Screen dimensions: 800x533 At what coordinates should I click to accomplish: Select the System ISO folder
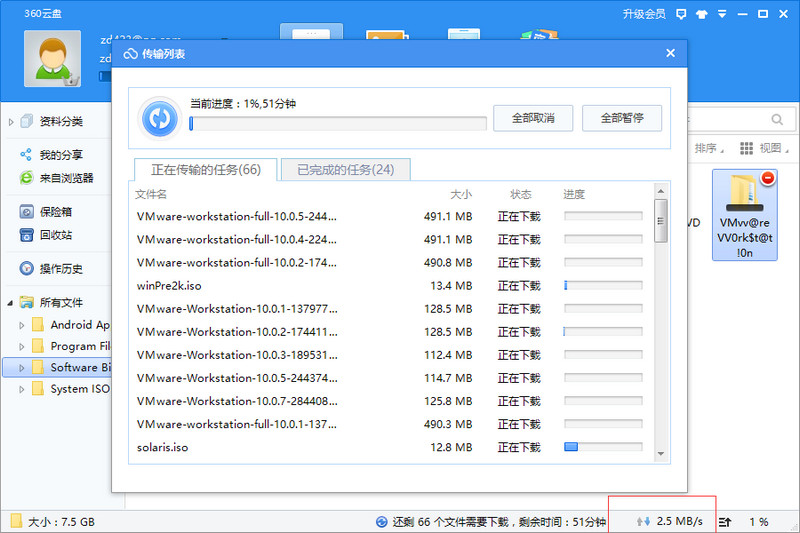[x=71, y=389]
